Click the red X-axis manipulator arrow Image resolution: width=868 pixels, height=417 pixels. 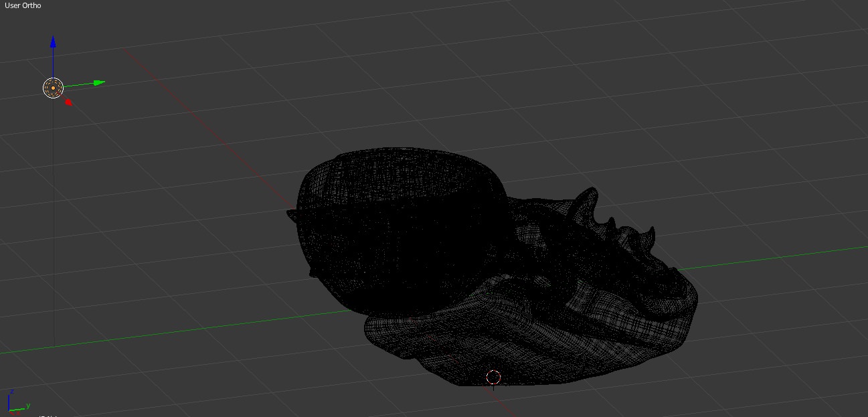68,102
